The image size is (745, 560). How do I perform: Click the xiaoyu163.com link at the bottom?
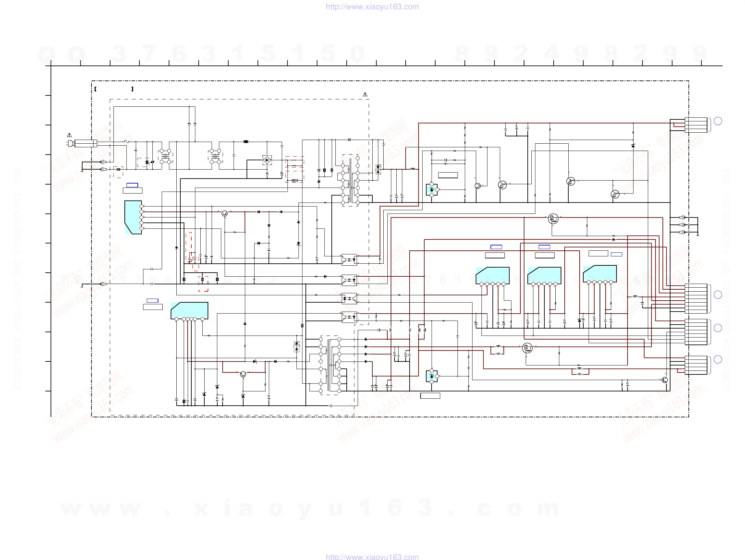[372, 557]
